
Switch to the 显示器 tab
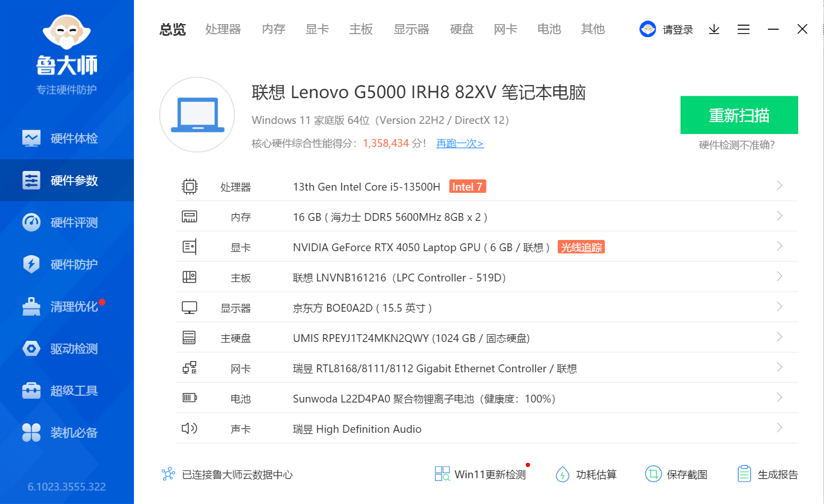point(411,29)
